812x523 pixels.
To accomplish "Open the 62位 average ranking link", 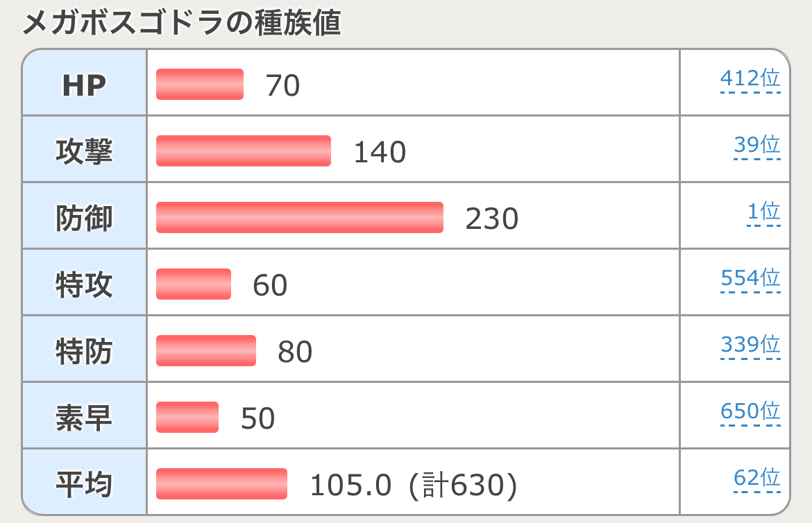I will (x=756, y=478).
